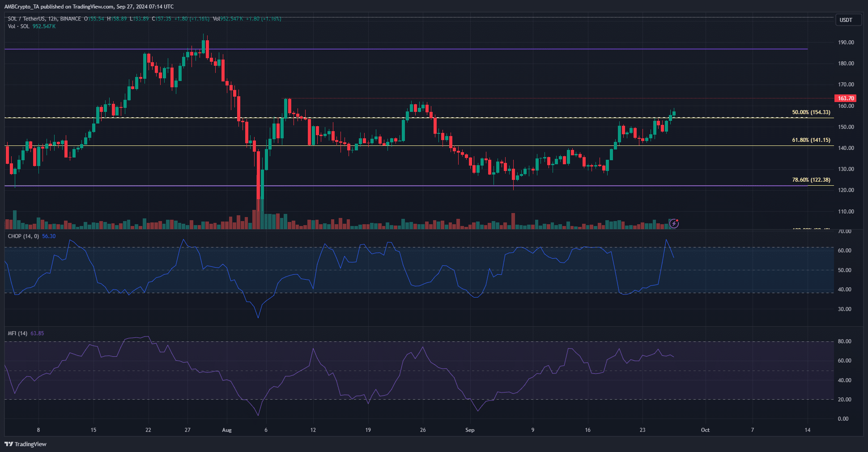Select the Vol · SOL volume legend
Viewport: 868px width, 452px height.
pos(19,26)
